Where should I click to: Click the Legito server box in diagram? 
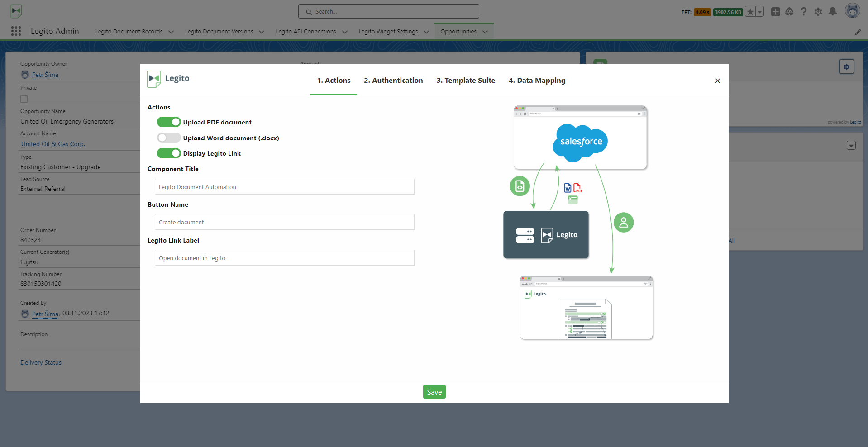tap(546, 235)
